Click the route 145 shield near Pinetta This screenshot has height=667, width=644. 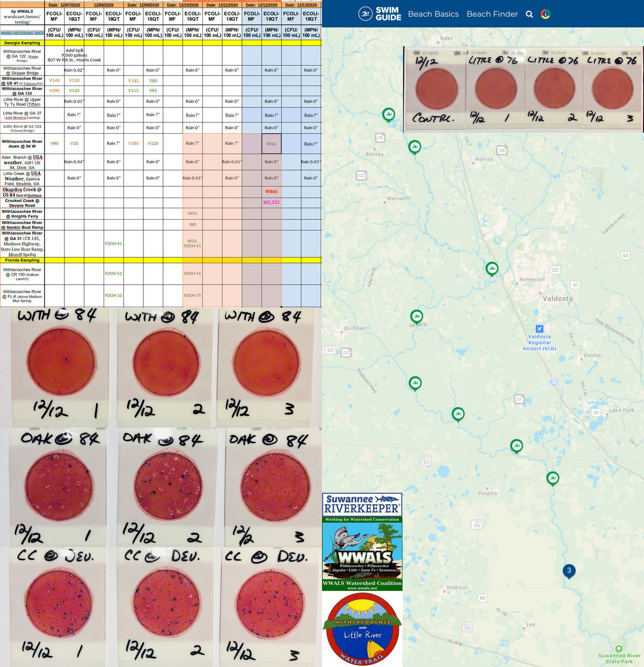coord(476,525)
